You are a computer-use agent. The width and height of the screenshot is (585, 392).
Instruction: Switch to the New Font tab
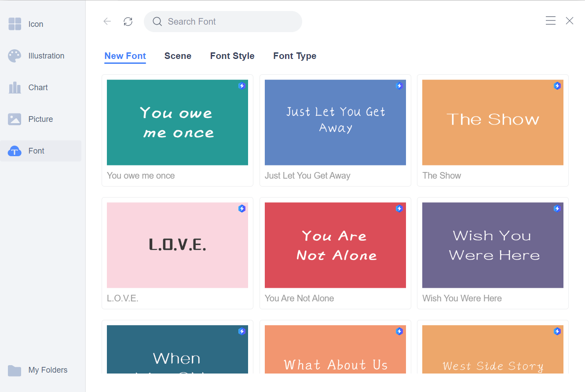[125, 56]
